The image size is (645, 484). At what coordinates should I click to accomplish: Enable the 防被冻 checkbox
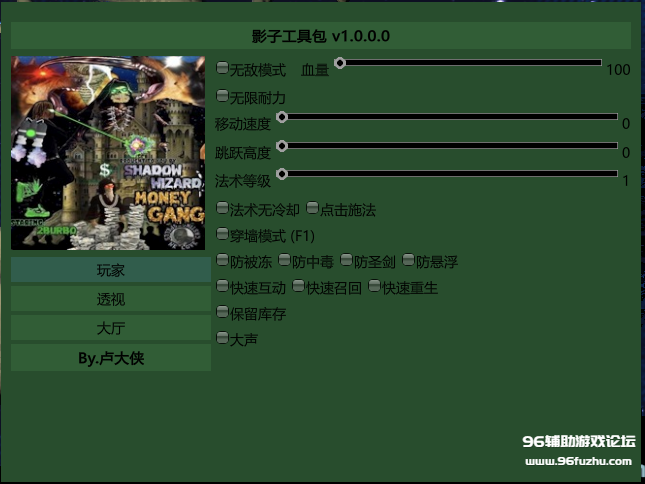coord(223,260)
